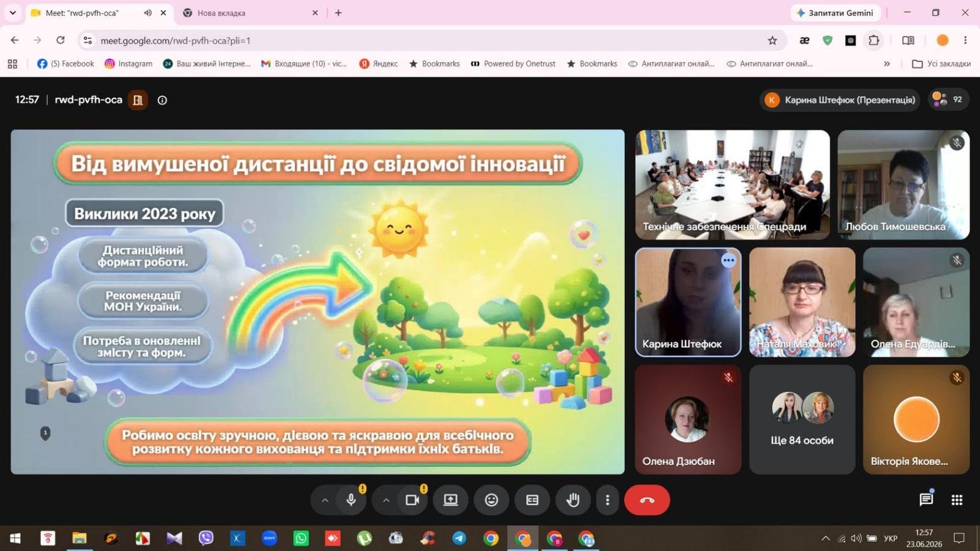Image resolution: width=980 pixels, height=551 pixels.
Task: Raise hand in the meeting
Action: (x=573, y=500)
